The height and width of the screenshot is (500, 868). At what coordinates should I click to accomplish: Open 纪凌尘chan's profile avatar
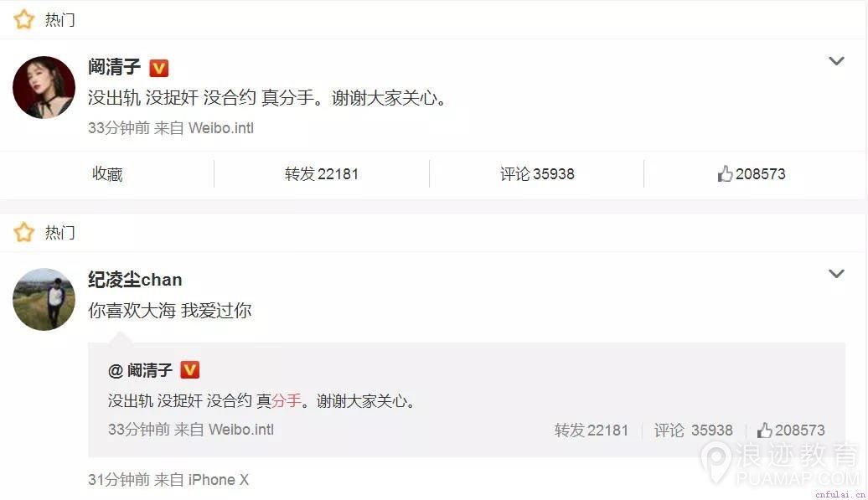click(44, 299)
